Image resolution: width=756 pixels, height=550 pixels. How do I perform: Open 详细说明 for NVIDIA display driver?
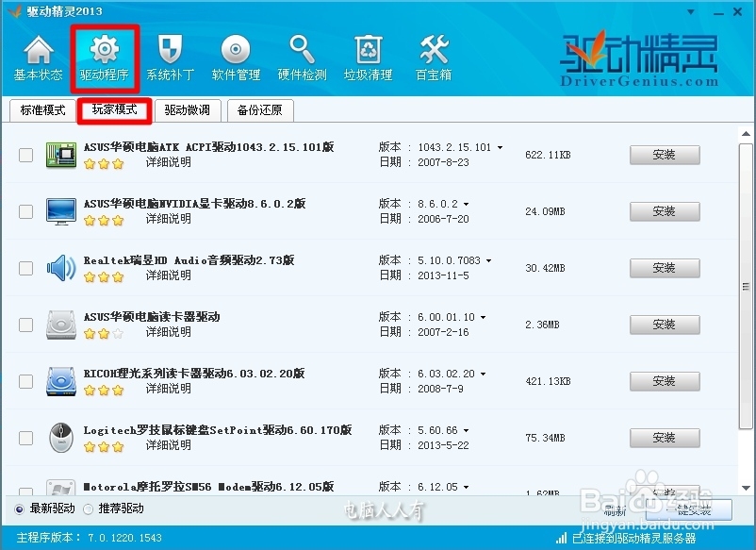169,219
